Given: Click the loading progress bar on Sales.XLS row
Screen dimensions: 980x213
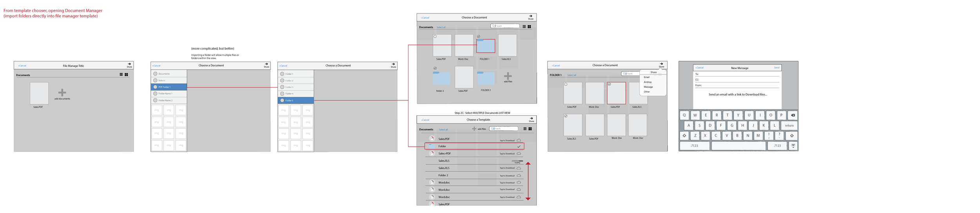Looking at the screenshot, I should 517,161.
